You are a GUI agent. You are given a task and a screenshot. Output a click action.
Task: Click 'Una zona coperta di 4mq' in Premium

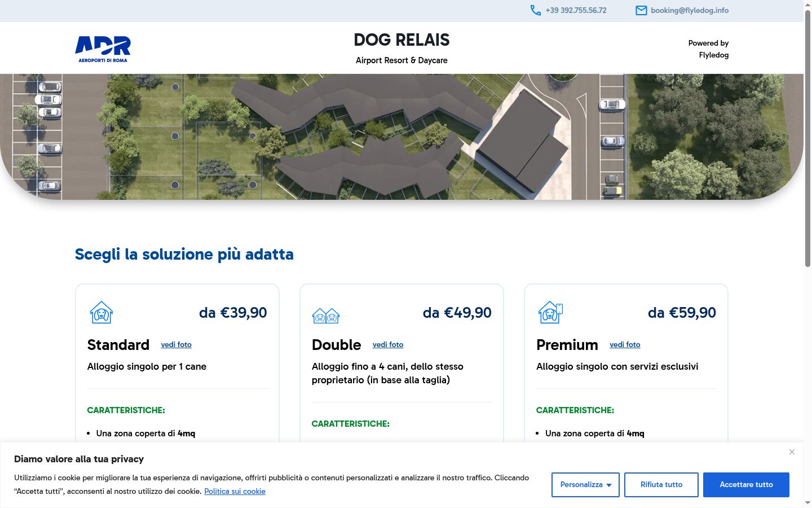coord(594,433)
